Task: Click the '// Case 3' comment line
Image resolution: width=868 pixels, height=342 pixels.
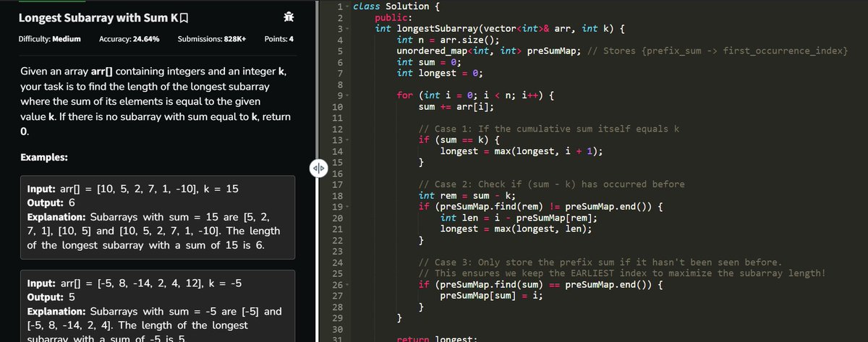Action: 600,263
